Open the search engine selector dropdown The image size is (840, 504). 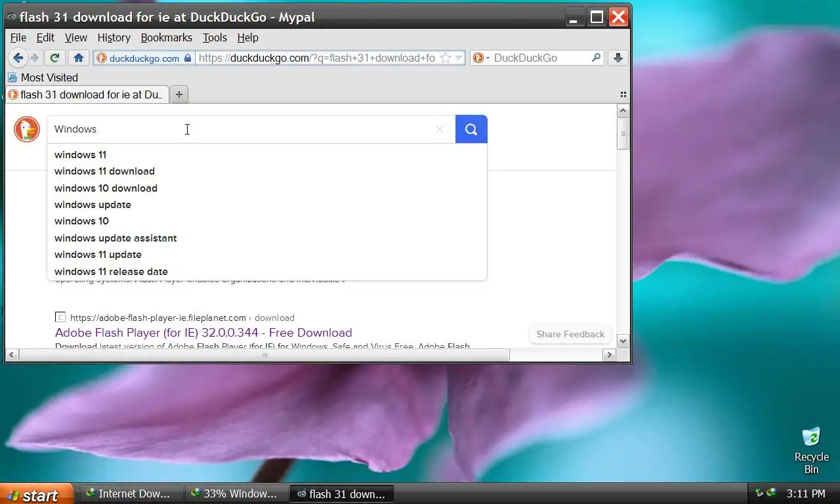(488, 58)
